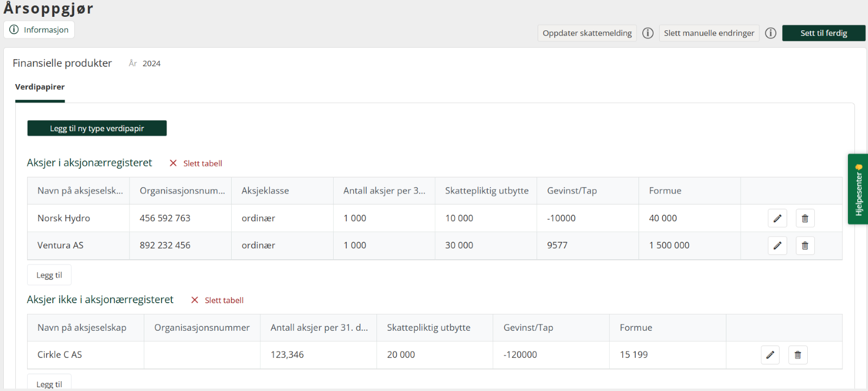Viewport: 868px width, 391px height.
Task: Click Formue value 1 500 000
Action: [x=669, y=246]
